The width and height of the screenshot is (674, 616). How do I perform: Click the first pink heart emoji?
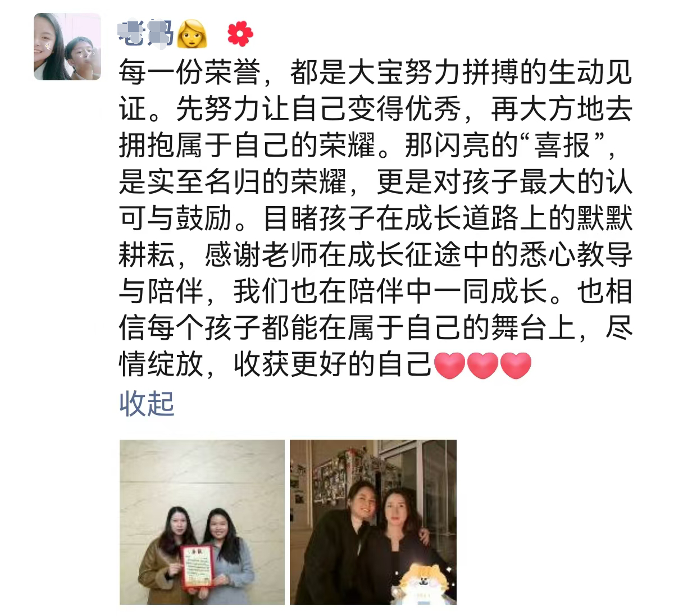point(450,366)
